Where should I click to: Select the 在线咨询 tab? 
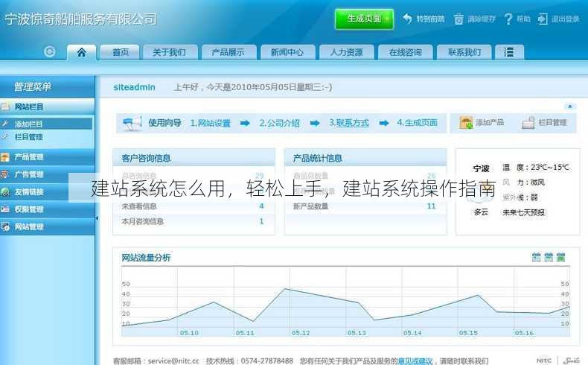pos(406,52)
